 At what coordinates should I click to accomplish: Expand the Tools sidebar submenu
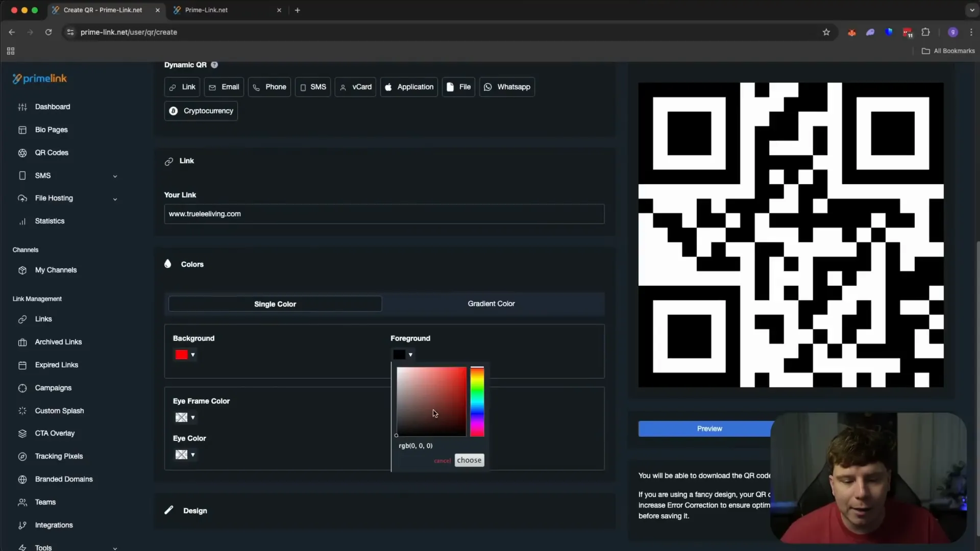coord(115,548)
